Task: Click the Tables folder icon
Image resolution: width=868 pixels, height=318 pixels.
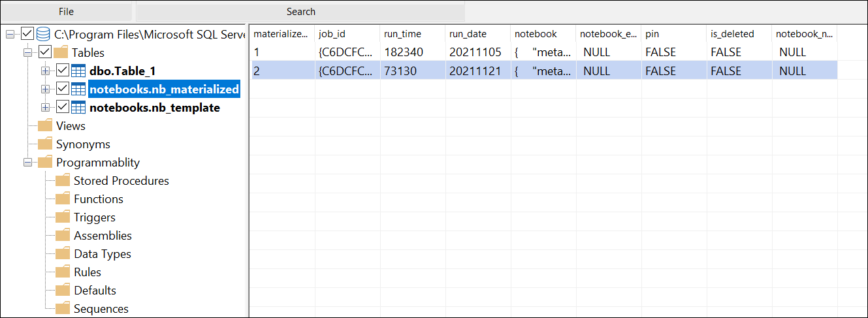Action: click(61, 52)
